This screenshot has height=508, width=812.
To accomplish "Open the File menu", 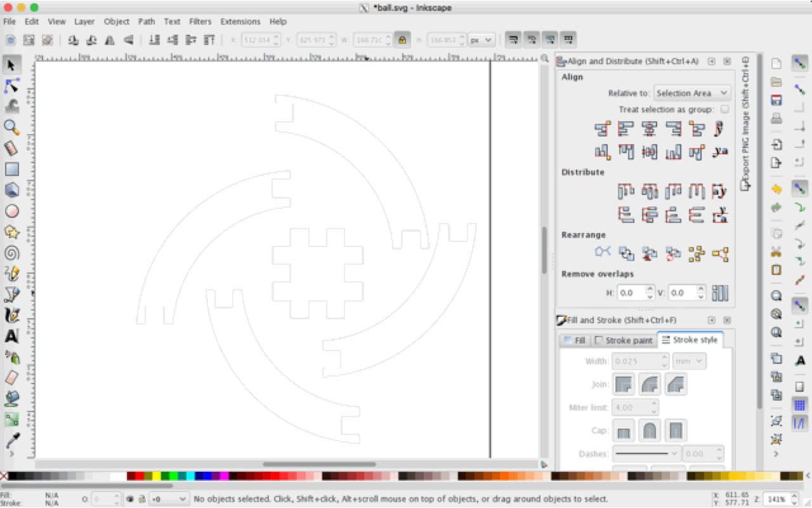I will (10, 22).
